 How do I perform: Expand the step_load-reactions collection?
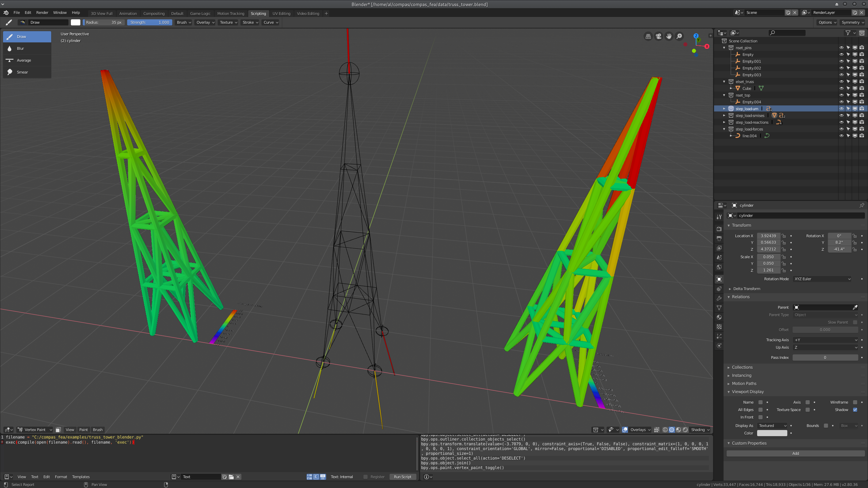[x=725, y=122]
